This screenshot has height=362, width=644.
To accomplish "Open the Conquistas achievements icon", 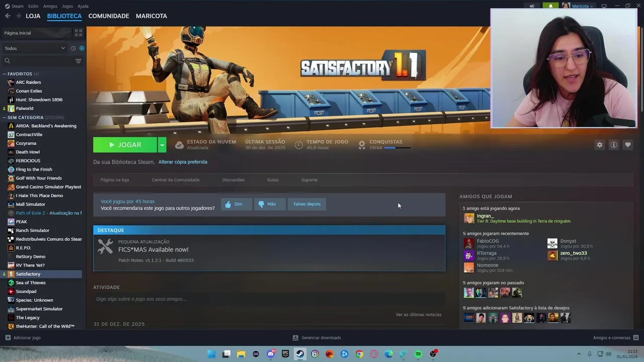I will (362, 145).
